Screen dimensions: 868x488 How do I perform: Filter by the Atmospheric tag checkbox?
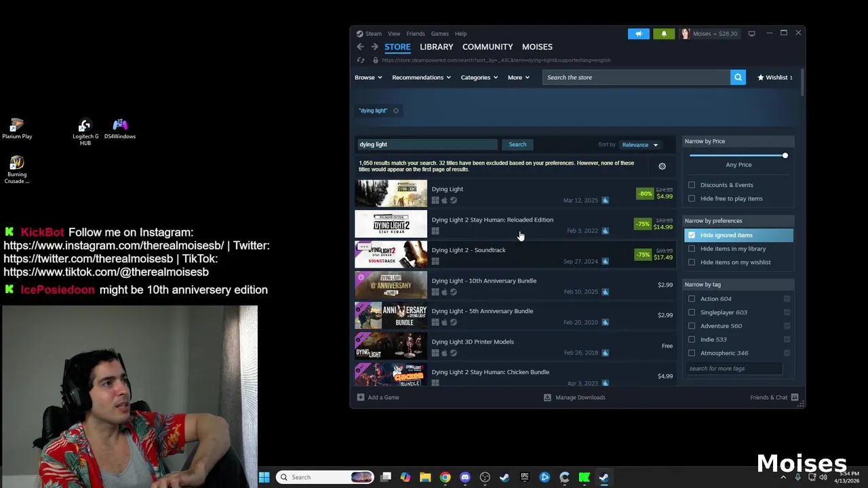point(692,353)
